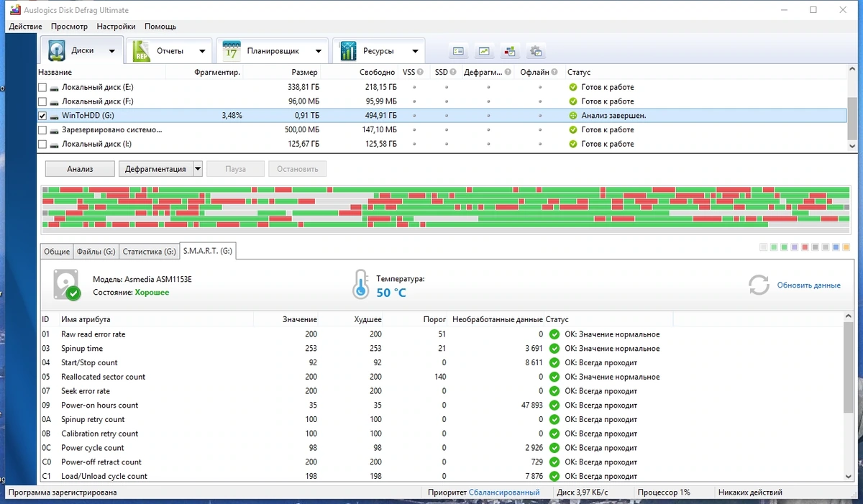This screenshot has width=863, height=504.
Task: Click the OK icon for Reallocated sector count
Action: click(x=554, y=377)
